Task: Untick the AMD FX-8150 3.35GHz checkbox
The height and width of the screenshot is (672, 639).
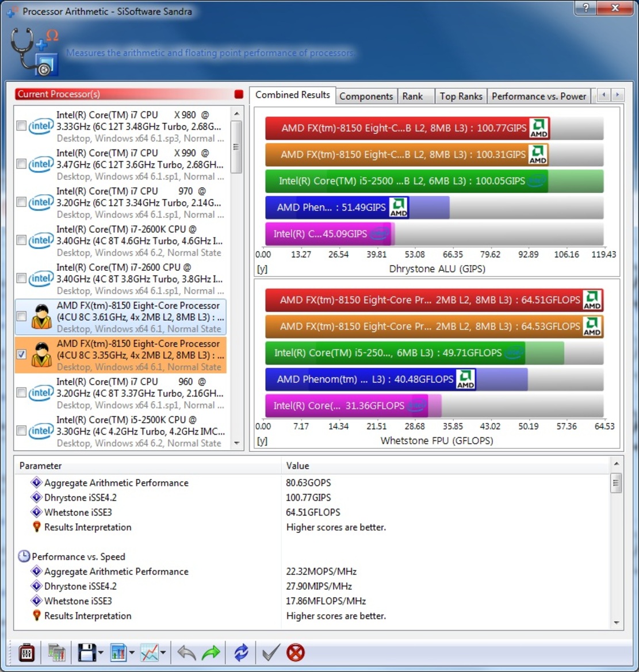Action: (x=21, y=355)
